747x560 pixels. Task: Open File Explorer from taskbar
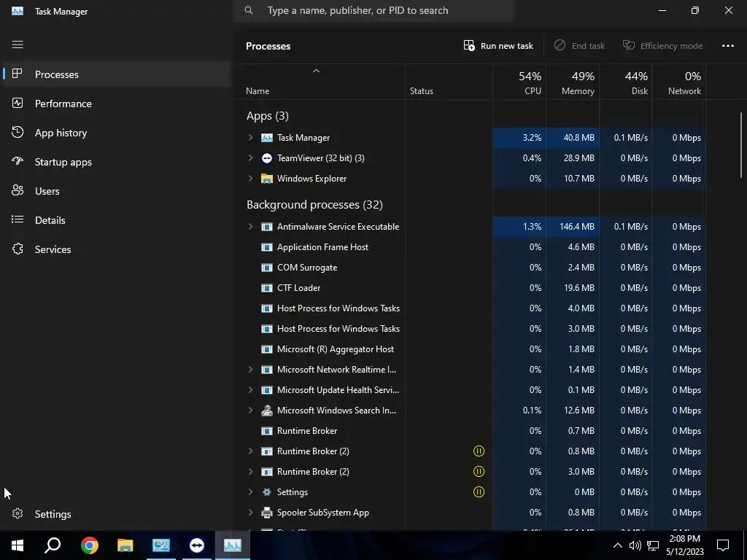[x=125, y=545]
